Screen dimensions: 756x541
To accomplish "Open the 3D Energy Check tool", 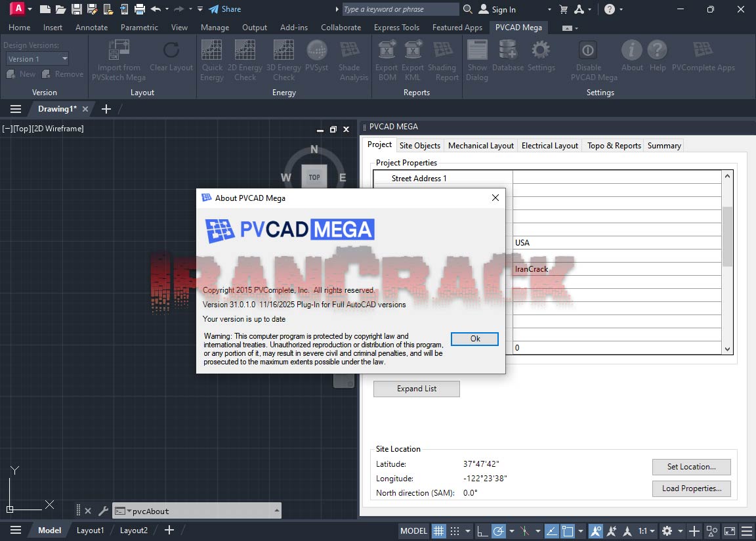I will click(x=283, y=59).
